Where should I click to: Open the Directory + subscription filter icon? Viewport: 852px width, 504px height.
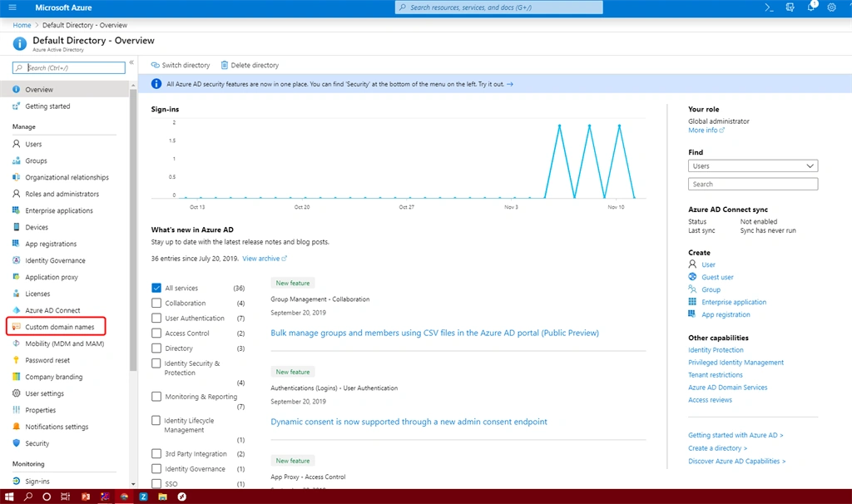point(790,7)
